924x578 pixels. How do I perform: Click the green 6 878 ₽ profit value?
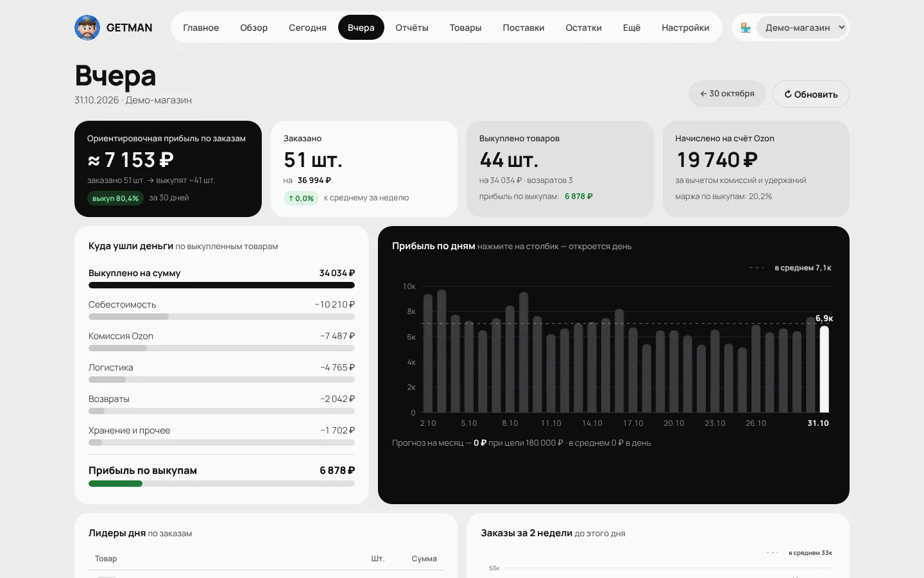tap(579, 197)
